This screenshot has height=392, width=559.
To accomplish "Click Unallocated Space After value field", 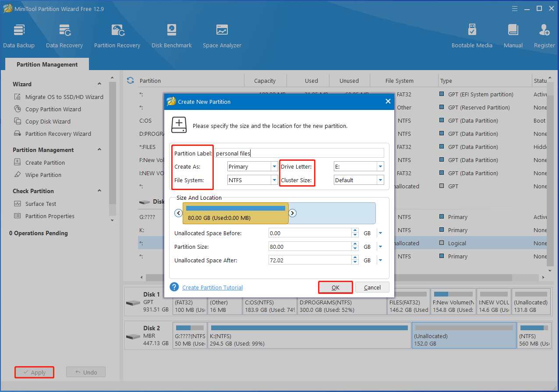I will click(310, 260).
